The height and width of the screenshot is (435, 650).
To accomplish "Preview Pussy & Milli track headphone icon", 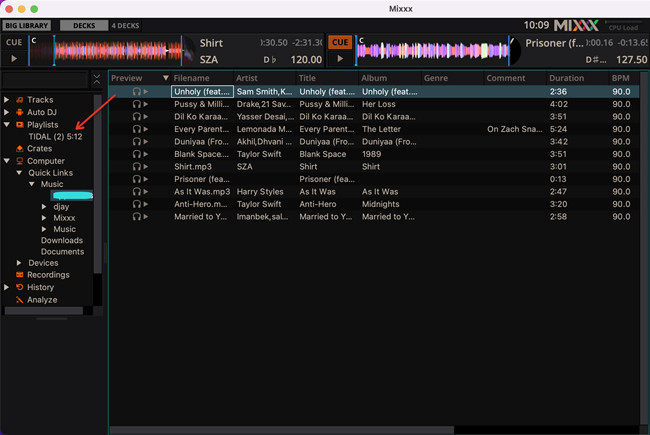I will [136, 104].
